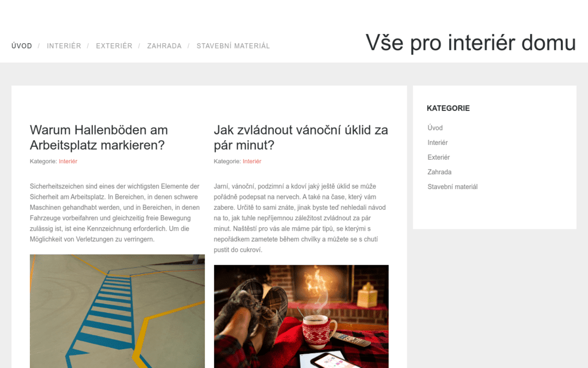
Task: Click the Sicherheitszeichen excerpt text
Action: 115,213
